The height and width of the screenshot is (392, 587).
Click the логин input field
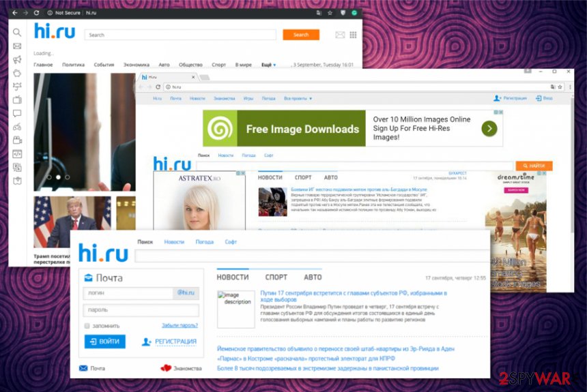[x=128, y=293]
